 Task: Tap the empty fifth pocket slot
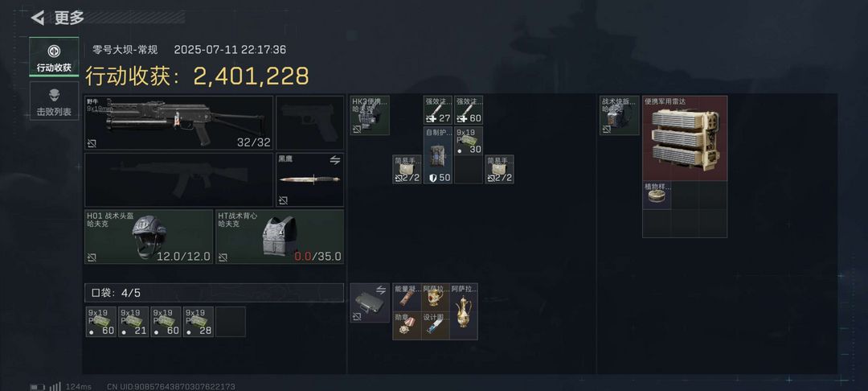[x=231, y=322]
